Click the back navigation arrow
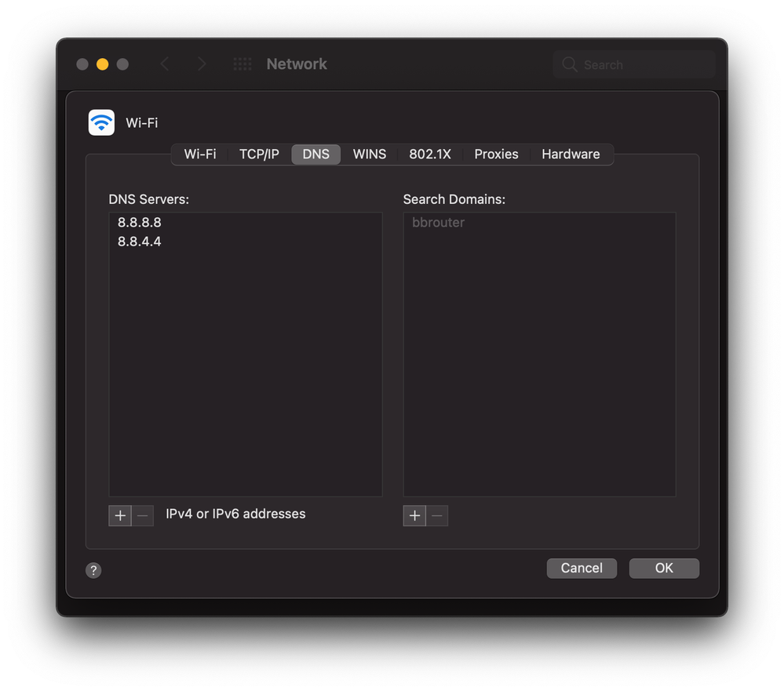 pyautogui.click(x=165, y=64)
